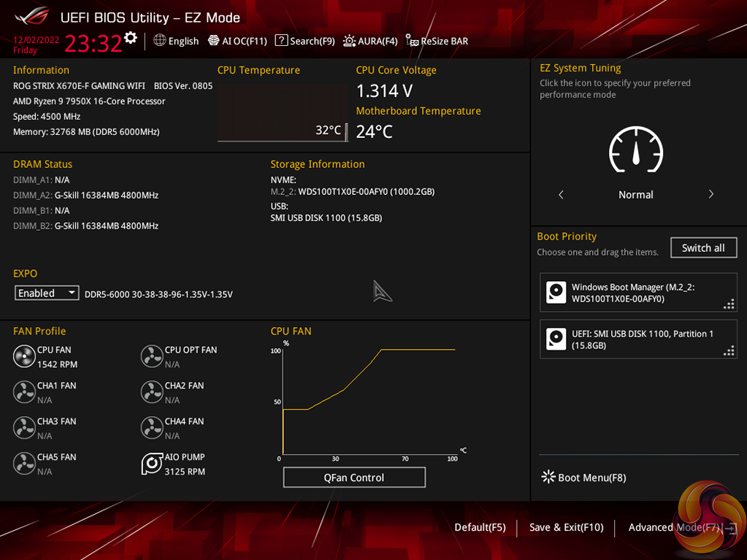The width and height of the screenshot is (747, 560).
Task: Grab drag handle of Windows Boot Manager
Action: (x=729, y=304)
